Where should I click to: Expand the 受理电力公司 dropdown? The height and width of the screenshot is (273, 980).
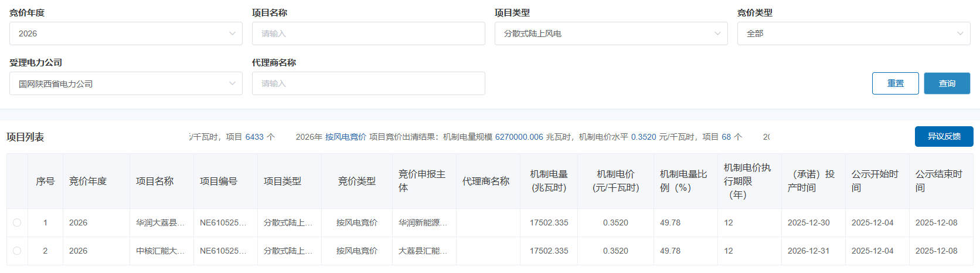click(x=125, y=83)
